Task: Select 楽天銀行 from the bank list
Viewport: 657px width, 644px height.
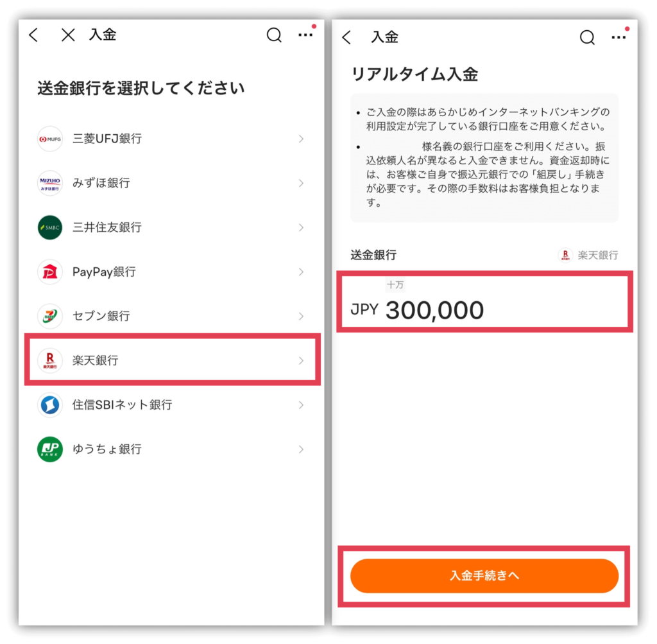Action: [173, 360]
